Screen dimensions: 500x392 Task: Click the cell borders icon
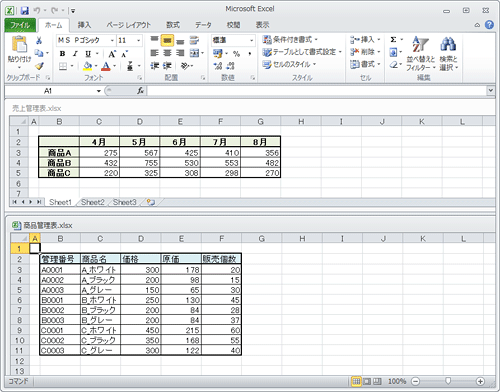[x=63, y=66]
